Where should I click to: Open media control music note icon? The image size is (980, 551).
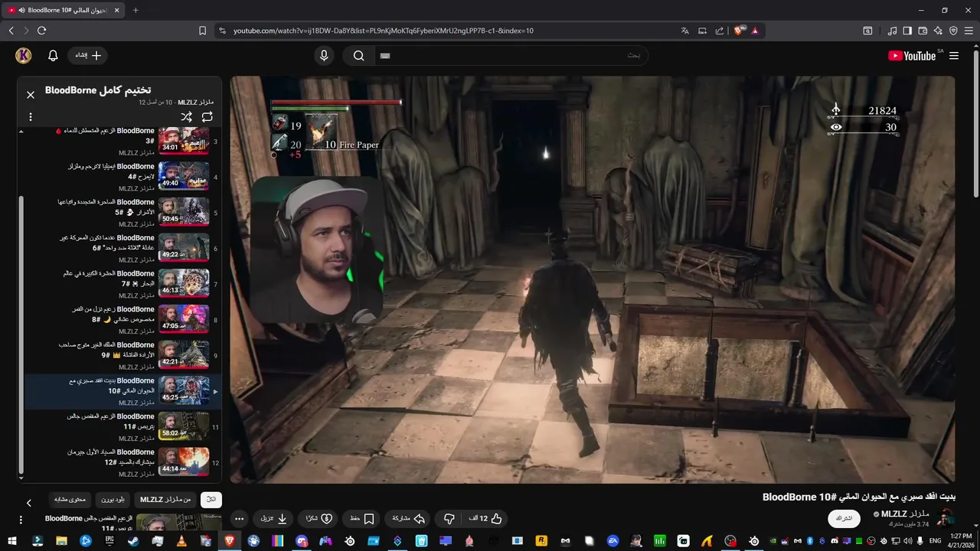coord(892,31)
